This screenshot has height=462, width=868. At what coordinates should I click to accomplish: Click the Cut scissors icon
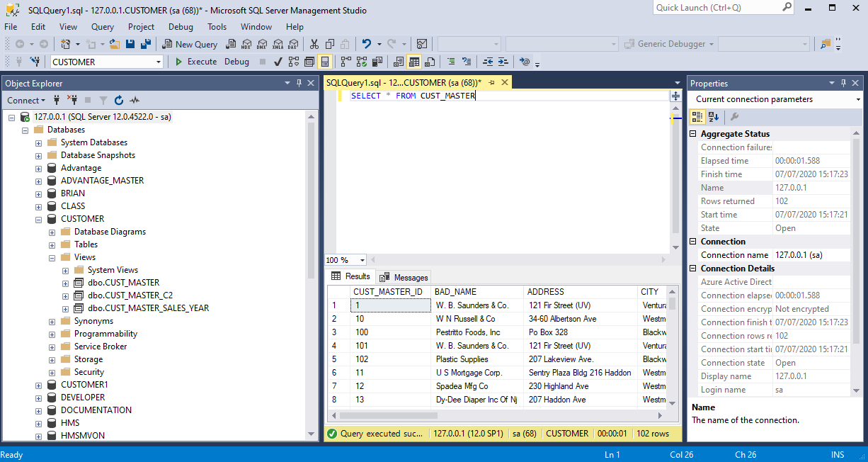(x=314, y=44)
